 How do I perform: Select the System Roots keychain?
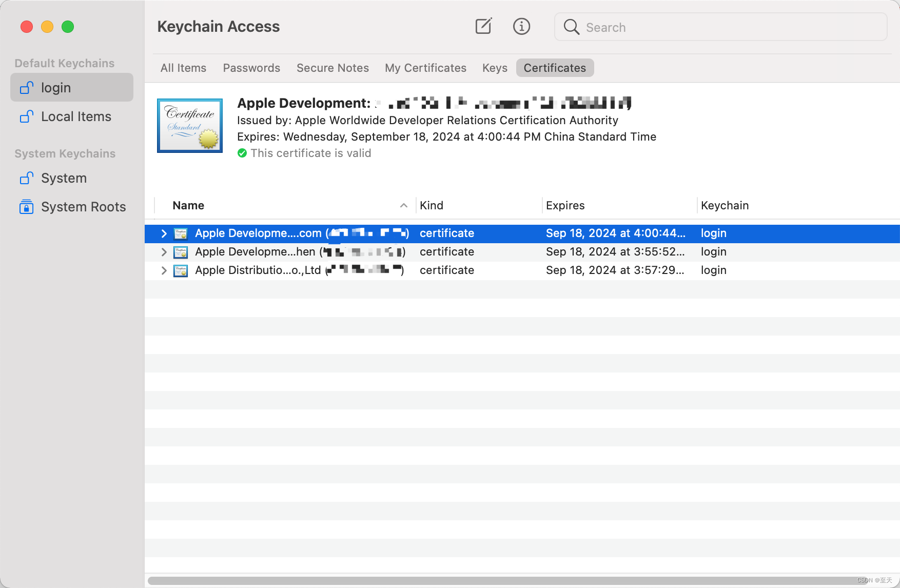pyautogui.click(x=72, y=207)
